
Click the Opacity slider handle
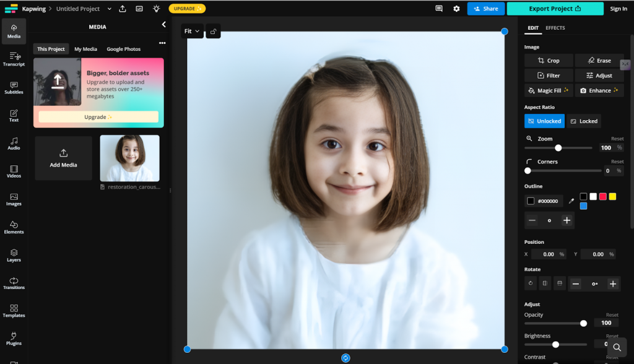tap(583, 323)
